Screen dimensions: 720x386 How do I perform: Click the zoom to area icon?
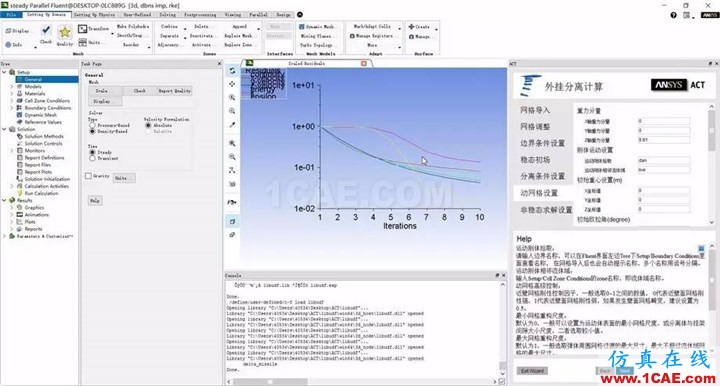point(232,111)
